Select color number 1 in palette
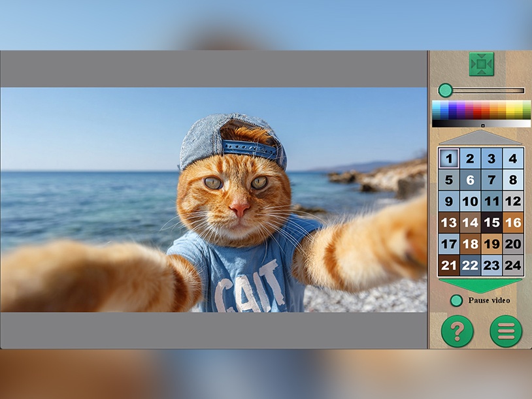The image size is (532, 399). [448, 158]
